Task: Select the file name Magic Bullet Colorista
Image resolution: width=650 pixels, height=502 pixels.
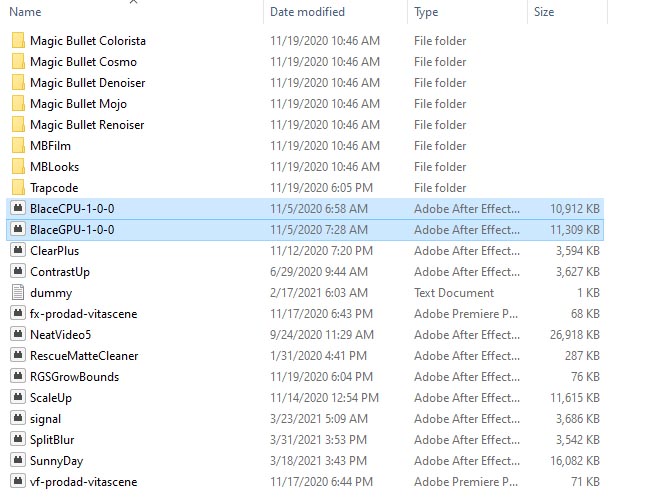Action: 88,41
